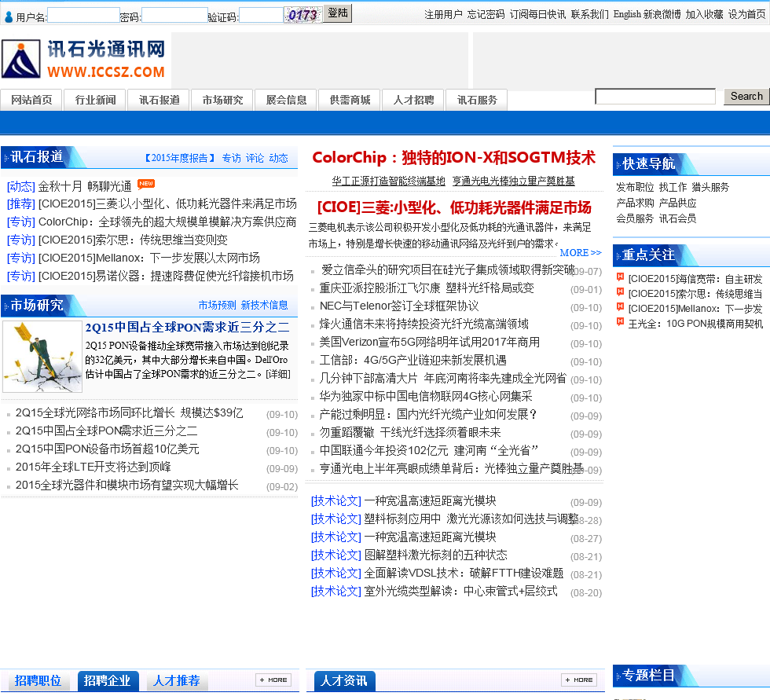Screen dimensions: 770x700
Task: Open 人才招聘 nav tab
Action: (x=413, y=100)
